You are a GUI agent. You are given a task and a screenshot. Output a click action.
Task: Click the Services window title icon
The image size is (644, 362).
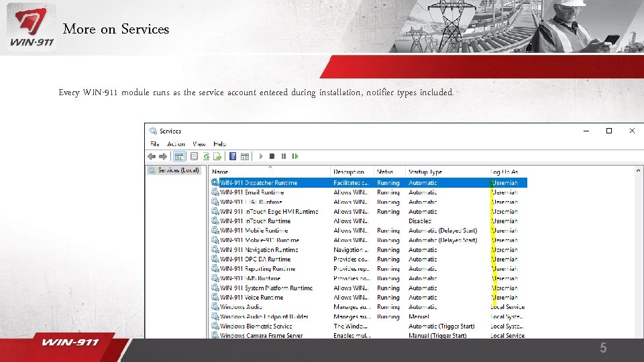click(x=153, y=131)
